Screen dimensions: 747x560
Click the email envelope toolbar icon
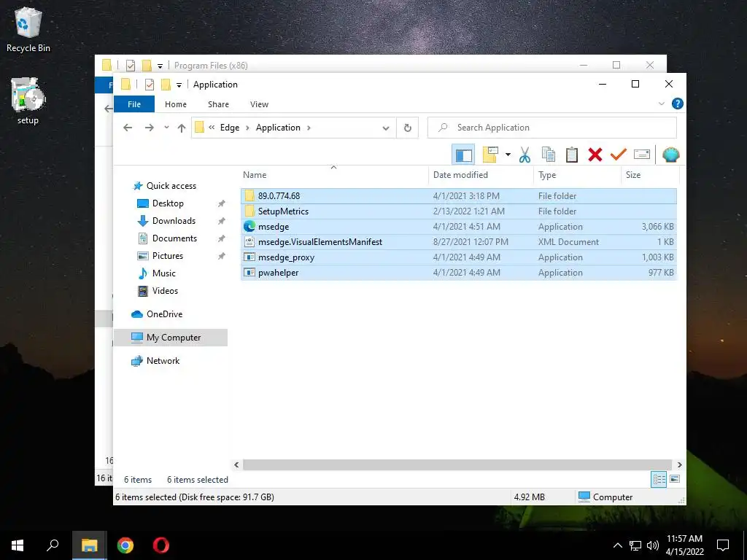(x=642, y=155)
